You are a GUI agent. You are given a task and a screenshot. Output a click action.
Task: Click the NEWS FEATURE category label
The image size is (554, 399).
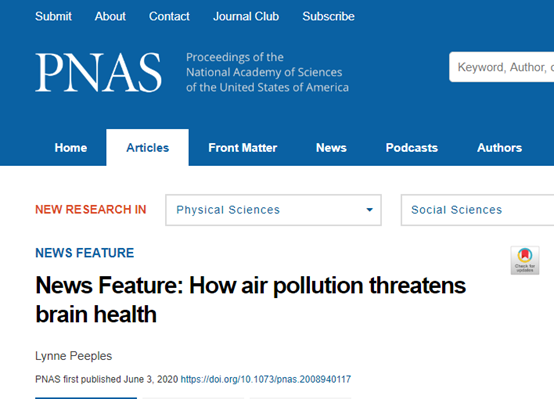(85, 253)
